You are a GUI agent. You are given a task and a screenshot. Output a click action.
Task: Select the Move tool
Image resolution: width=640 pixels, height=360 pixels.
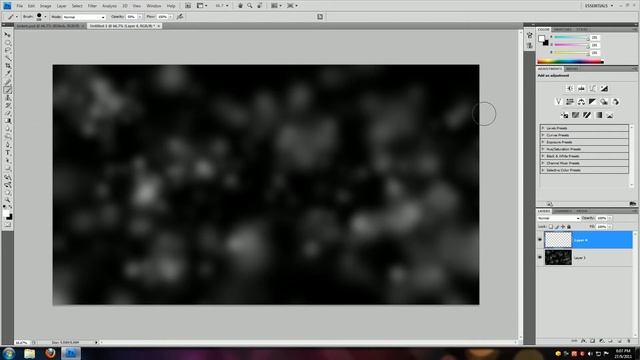coord(8,35)
